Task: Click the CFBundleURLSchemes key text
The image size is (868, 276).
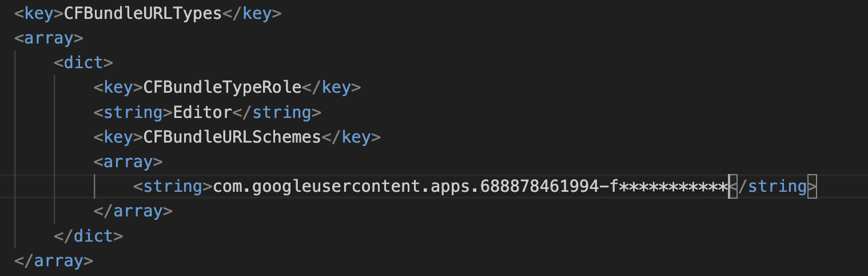Action: point(232,137)
